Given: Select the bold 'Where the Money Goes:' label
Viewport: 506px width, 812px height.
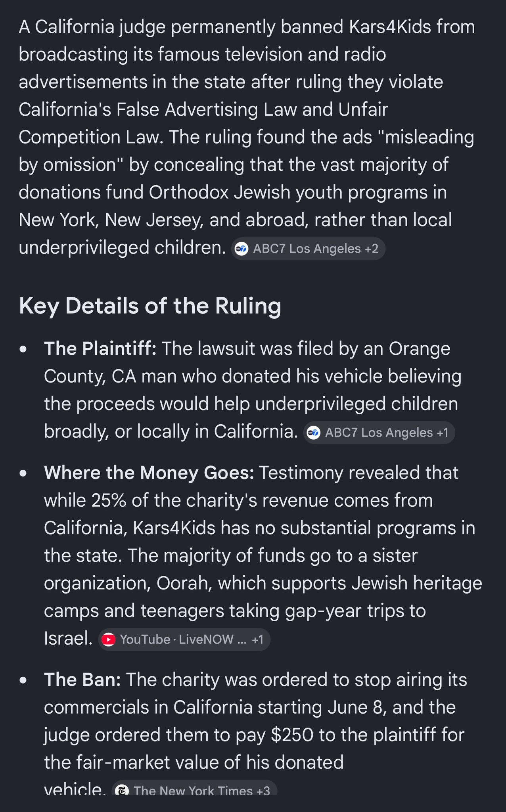Looking at the screenshot, I should (149, 473).
